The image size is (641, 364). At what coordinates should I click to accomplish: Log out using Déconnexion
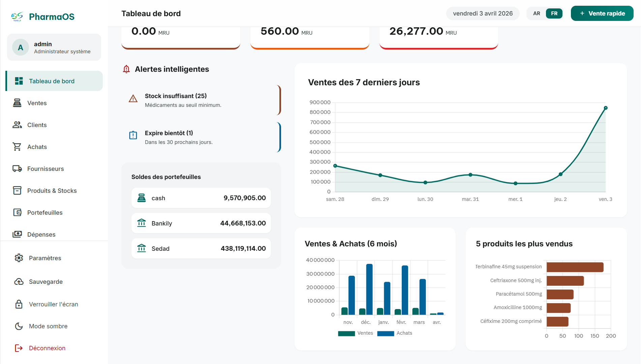[x=47, y=348]
